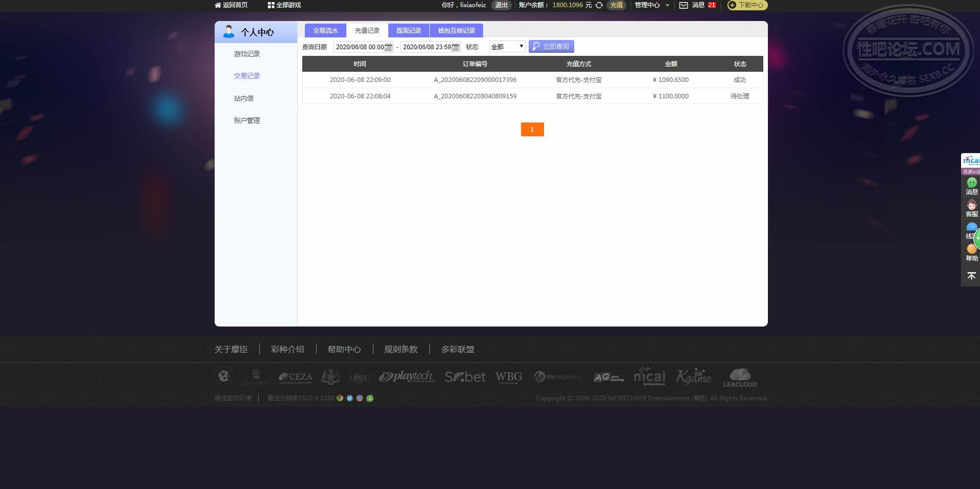Click the SA.bet logo in the footer
This screenshot has width=980, height=489.
(465, 377)
